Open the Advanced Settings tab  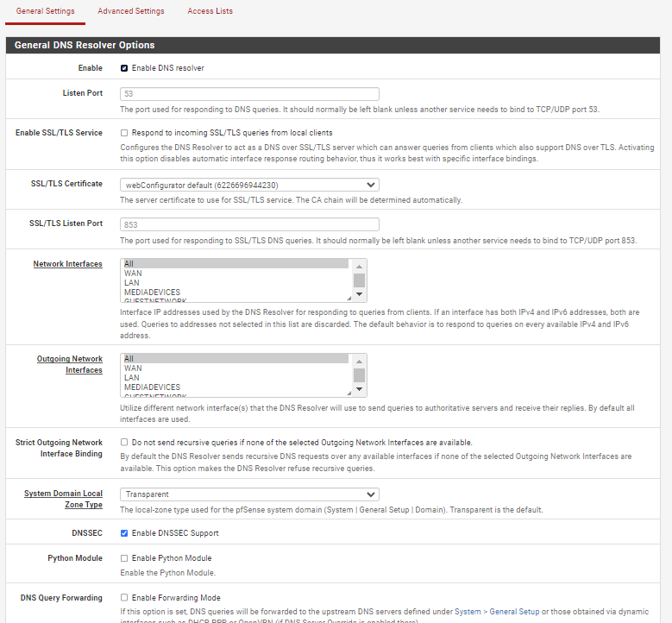[131, 11]
